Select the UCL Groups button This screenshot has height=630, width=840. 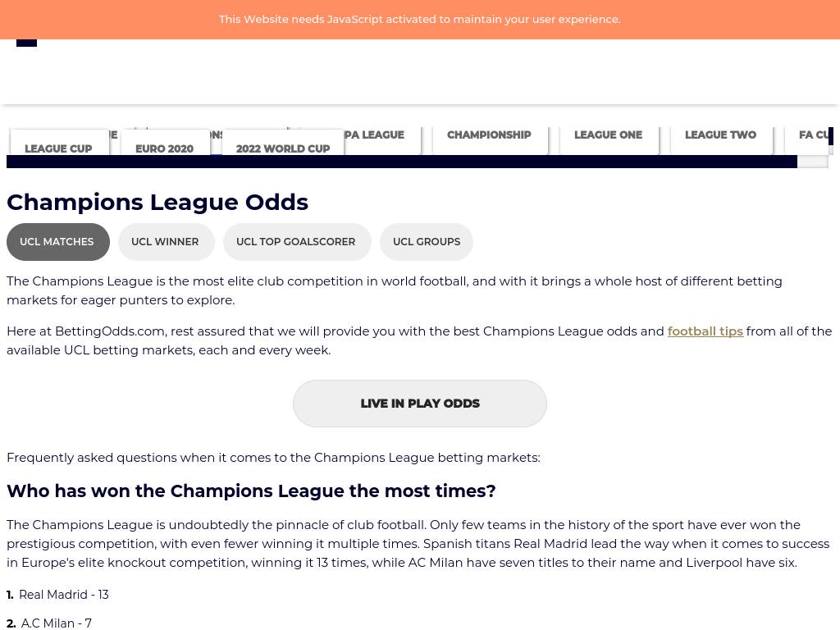[427, 242]
